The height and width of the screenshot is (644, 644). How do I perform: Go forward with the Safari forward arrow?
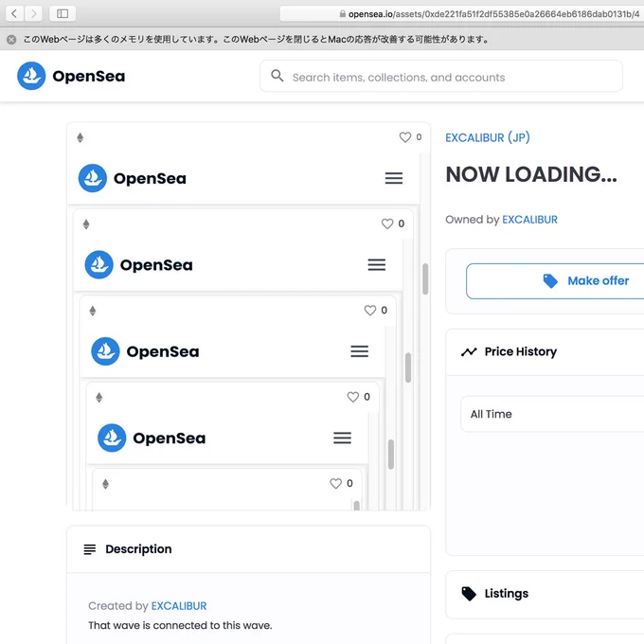pyautogui.click(x=33, y=13)
